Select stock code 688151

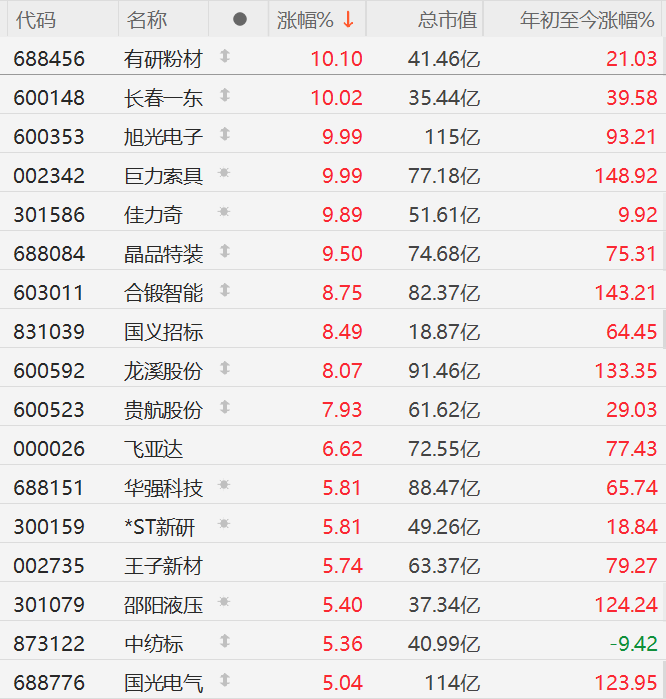tap(48, 488)
